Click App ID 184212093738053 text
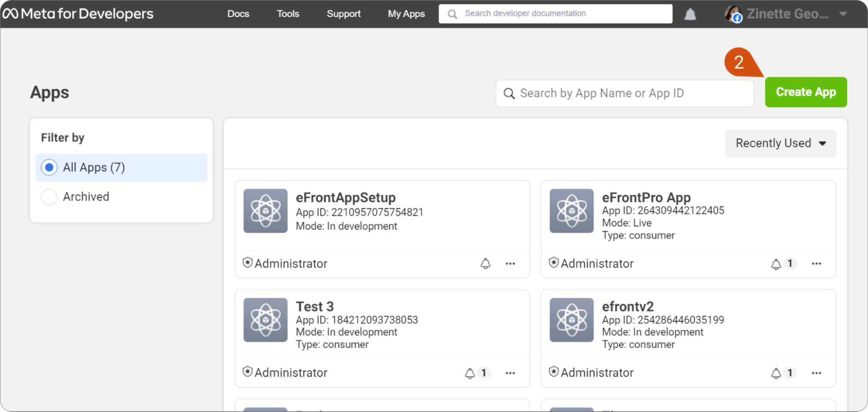 (x=357, y=320)
